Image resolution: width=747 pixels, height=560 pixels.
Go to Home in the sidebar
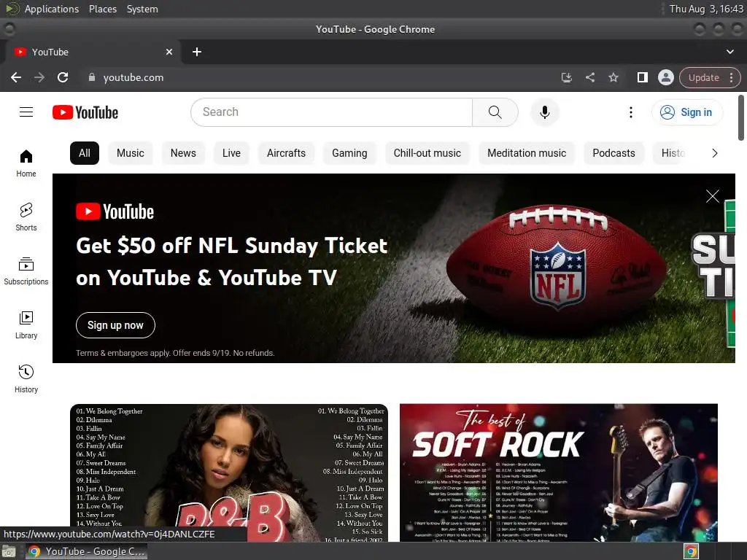(26, 163)
